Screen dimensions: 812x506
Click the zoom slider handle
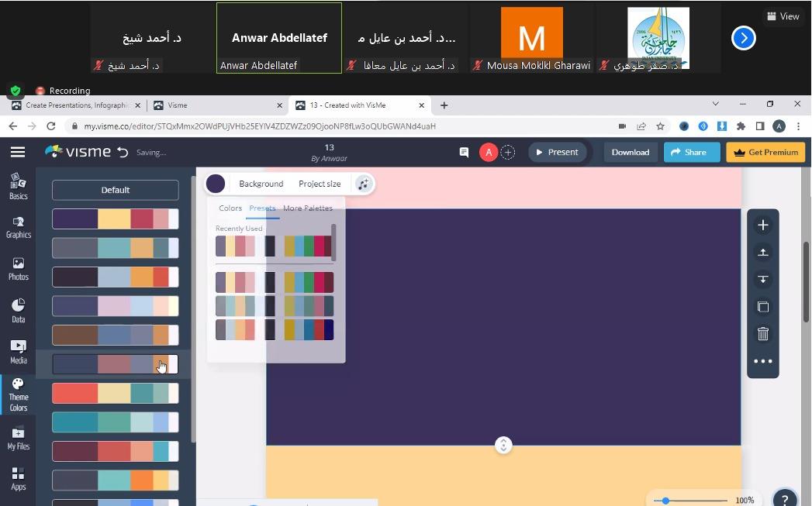click(x=665, y=501)
